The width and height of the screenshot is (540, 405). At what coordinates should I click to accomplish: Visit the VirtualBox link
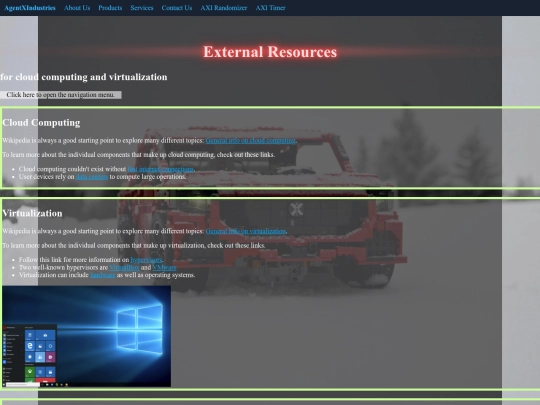click(x=124, y=267)
